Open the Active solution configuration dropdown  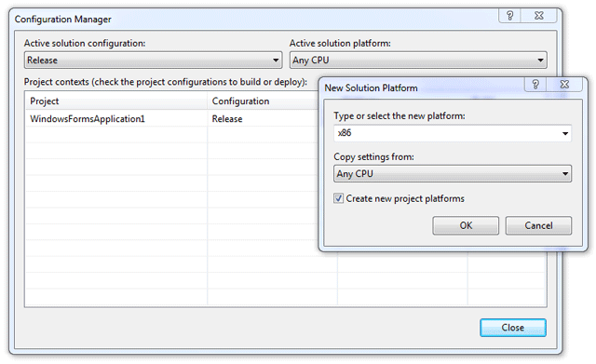click(x=153, y=60)
